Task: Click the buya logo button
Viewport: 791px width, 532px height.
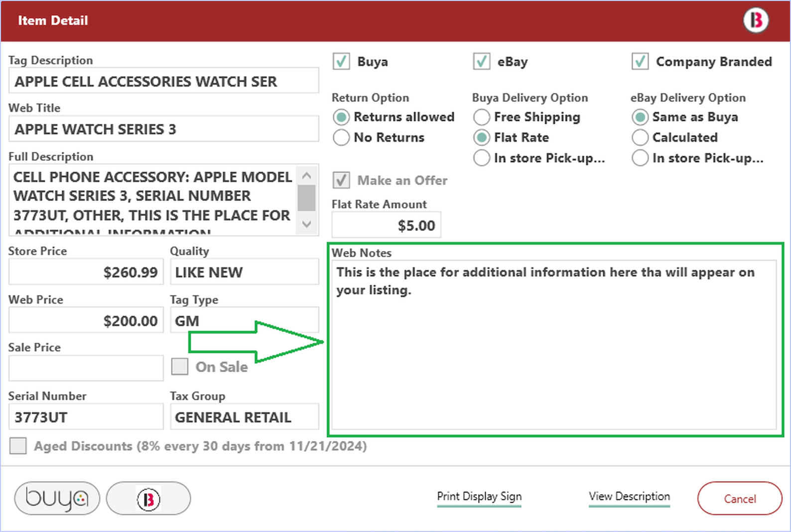Action: click(x=57, y=498)
